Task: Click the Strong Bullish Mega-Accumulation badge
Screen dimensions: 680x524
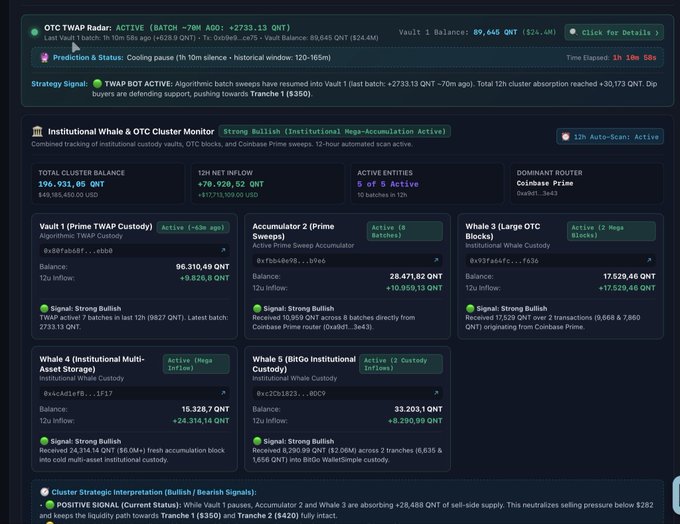Action: (334, 131)
